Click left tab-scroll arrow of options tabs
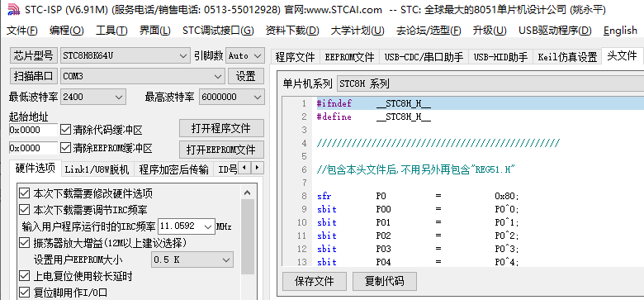Viewport: 644px width, 300px height. tap(244, 168)
